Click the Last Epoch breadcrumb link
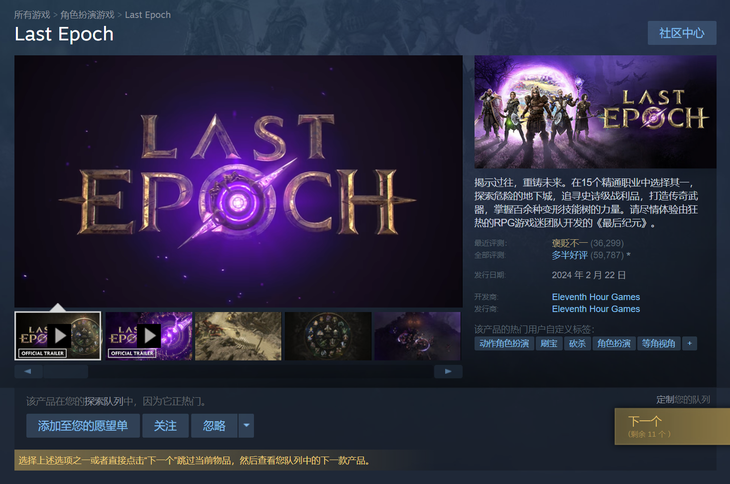Image resolution: width=730 pixels, height=484 pixels. (x=148, y=15)
